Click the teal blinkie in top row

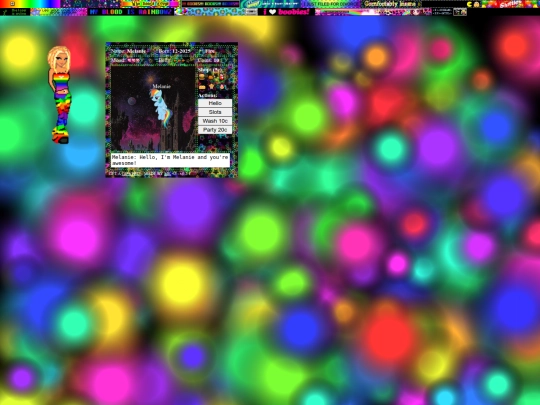270,4
